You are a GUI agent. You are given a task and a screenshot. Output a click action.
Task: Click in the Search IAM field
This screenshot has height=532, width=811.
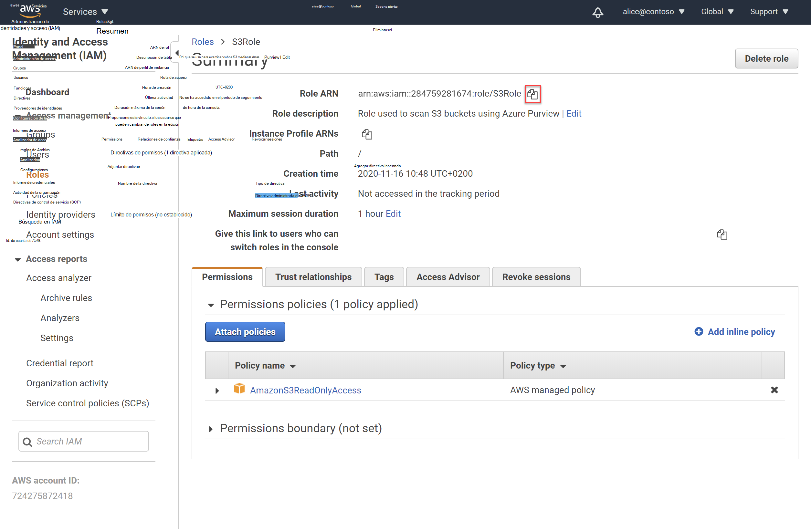coord(83,442)
